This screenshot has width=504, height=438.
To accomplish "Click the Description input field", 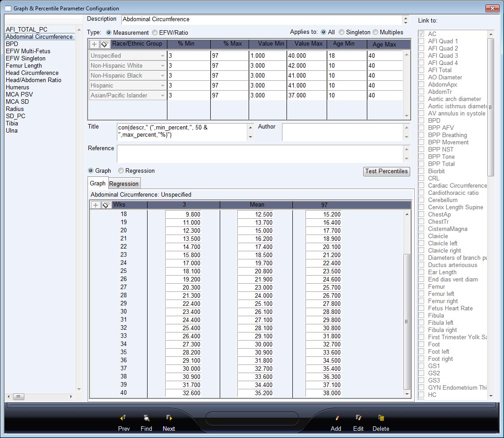I will tap(262, 19).
